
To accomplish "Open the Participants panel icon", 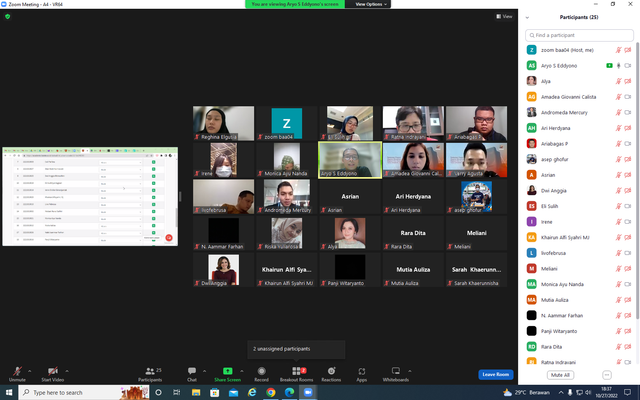I will coord(150,371).
